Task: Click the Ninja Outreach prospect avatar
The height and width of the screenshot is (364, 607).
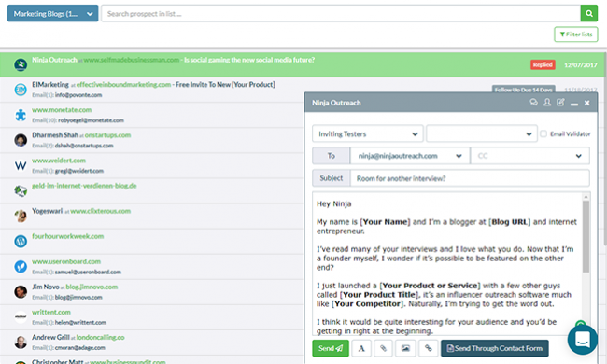Action: (21, 64)
